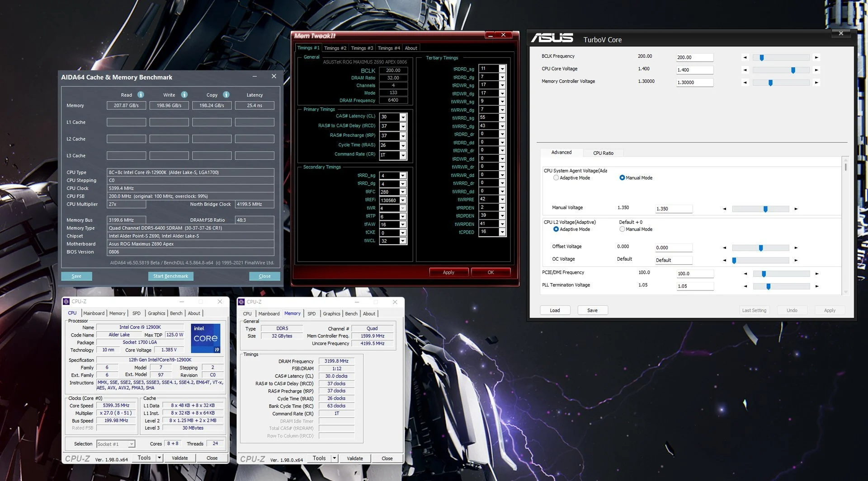Click the BCLK Frequency slider handle
Viewport: 868px width, 481px height.
[x=762, y=58]
